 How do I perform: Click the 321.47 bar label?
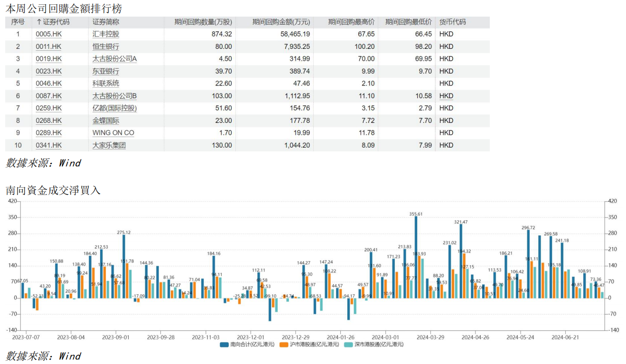(461, 222)
